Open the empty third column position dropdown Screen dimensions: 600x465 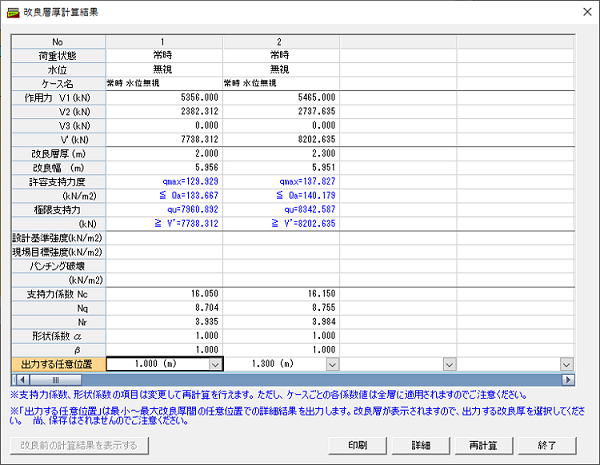(449, 365)
